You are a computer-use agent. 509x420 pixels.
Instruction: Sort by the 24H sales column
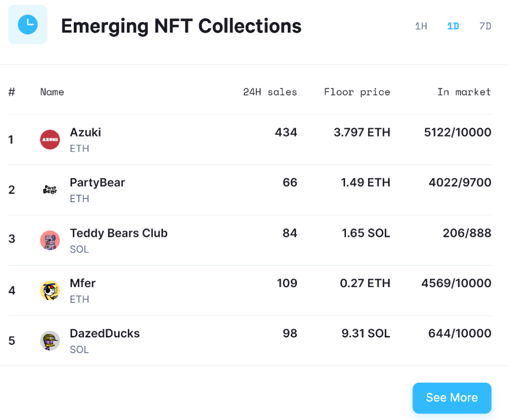click(270, 92)
